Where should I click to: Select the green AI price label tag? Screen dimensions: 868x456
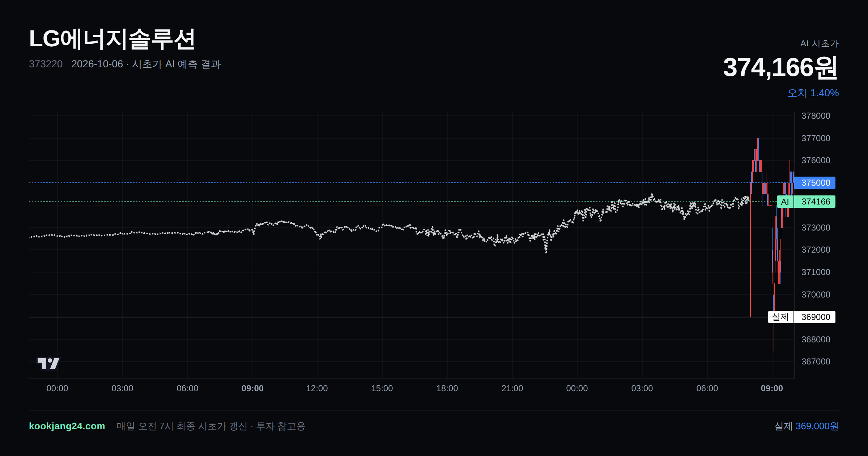(x=785, y=202)
